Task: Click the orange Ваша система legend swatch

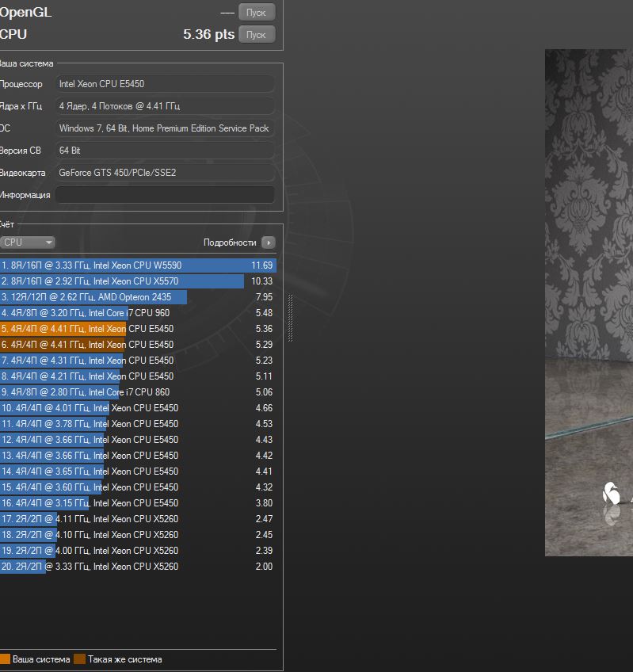Action: point(5,659)
